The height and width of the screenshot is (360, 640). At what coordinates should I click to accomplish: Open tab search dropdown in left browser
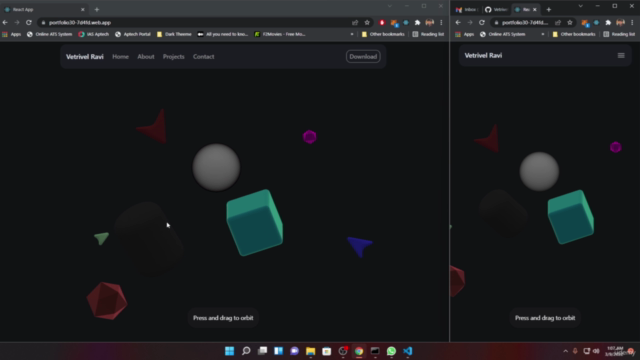pyautogui.click(x=390, y=6)
